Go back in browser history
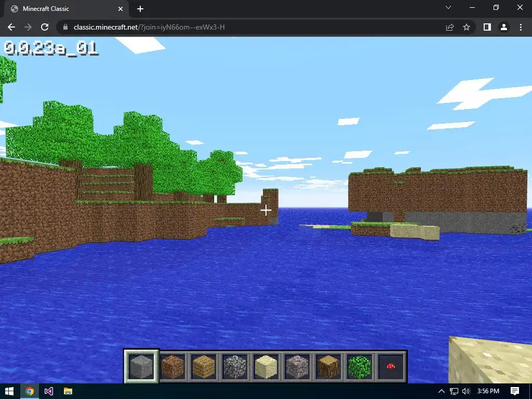Image resolution: width=532 pixels, height=399 pixels. click(x=11, y=27)
